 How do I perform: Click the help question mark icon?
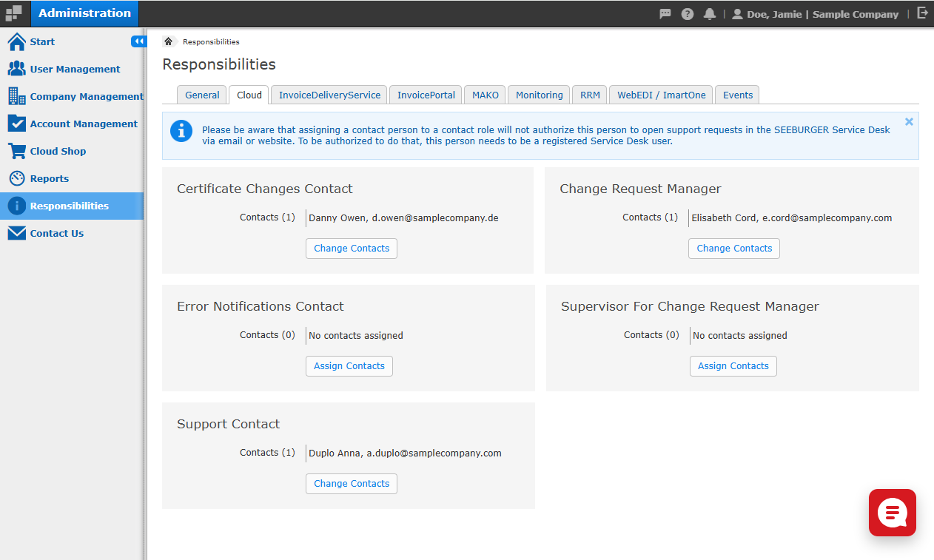click(x=688, y=14)
